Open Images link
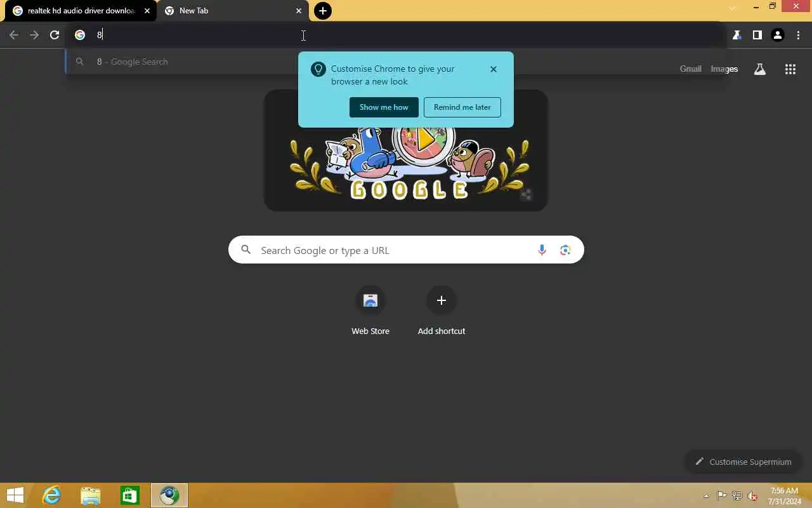The width and height of the screenshot is (812, 508). coord(724,69)
